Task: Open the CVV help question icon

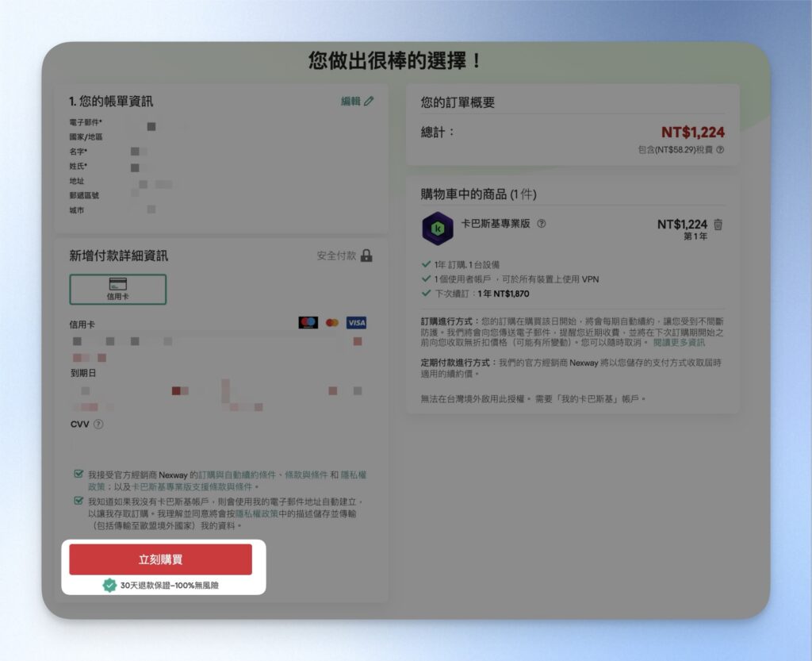Action: click(98, 424)
